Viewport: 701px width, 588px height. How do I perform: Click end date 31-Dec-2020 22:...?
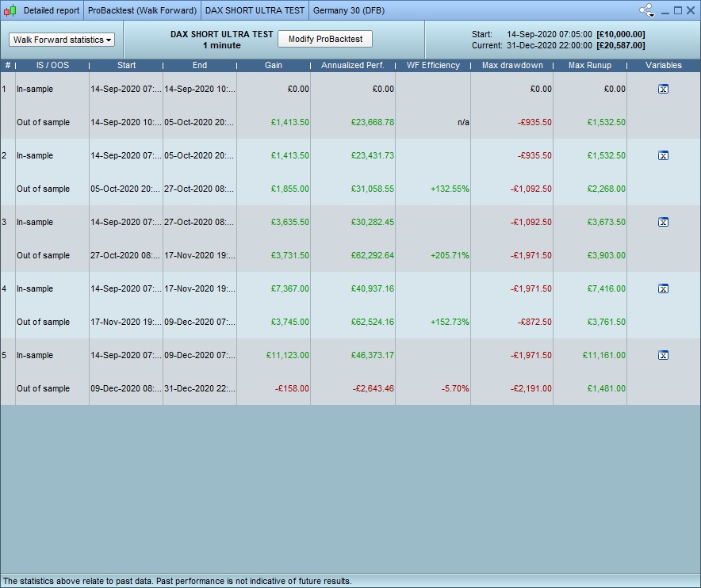[199, 389]
